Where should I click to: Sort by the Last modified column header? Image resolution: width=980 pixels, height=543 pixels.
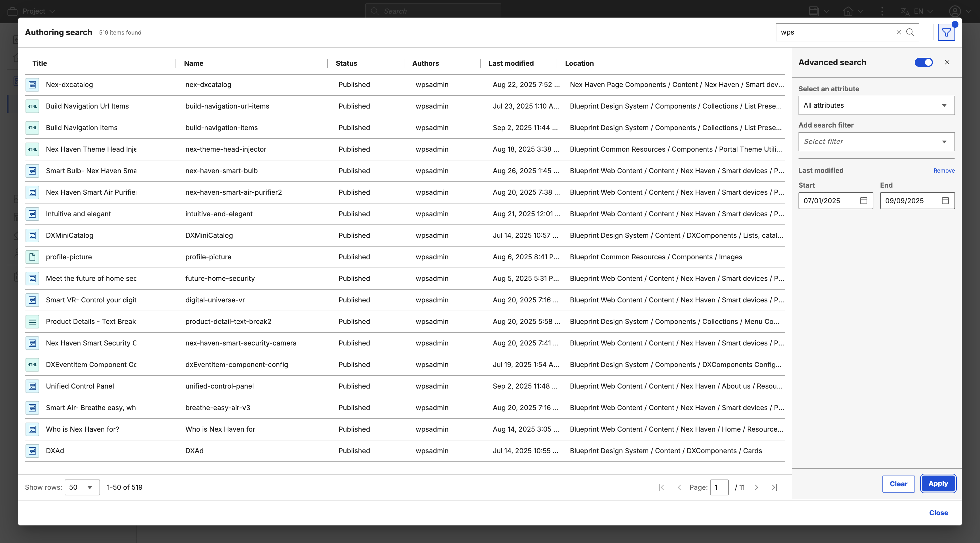[511, 63]
